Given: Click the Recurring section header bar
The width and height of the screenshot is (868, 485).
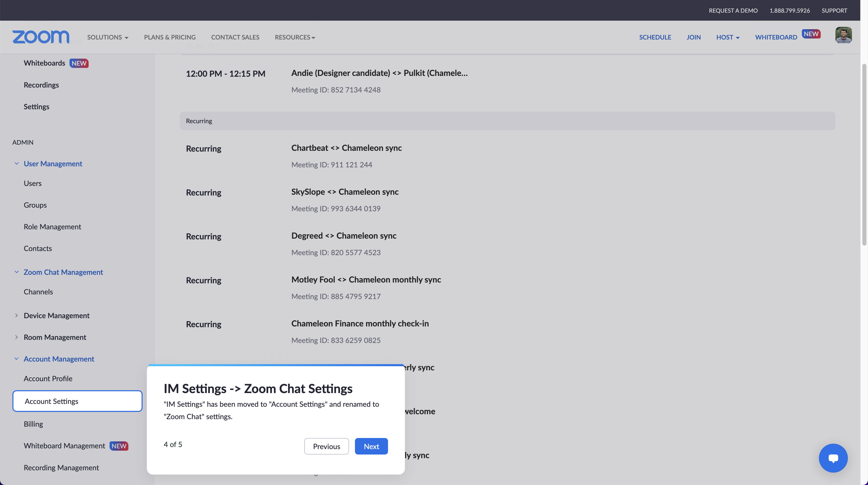Looking at the screenshot, I should (507, 121).
